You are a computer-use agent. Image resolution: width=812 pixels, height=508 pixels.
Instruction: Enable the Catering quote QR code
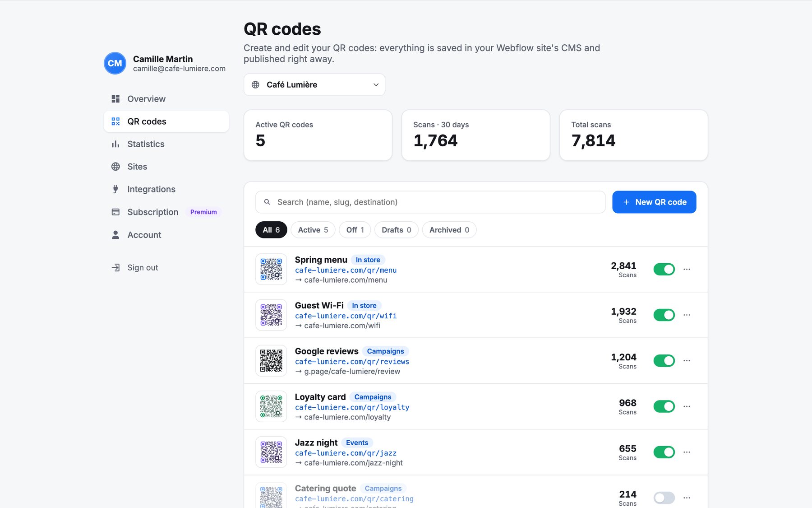pos(664,498)
